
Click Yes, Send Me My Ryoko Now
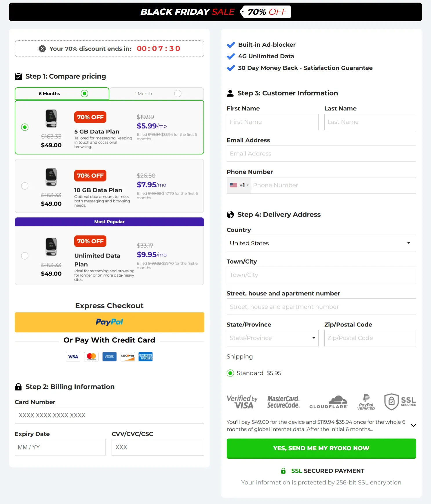321,448
